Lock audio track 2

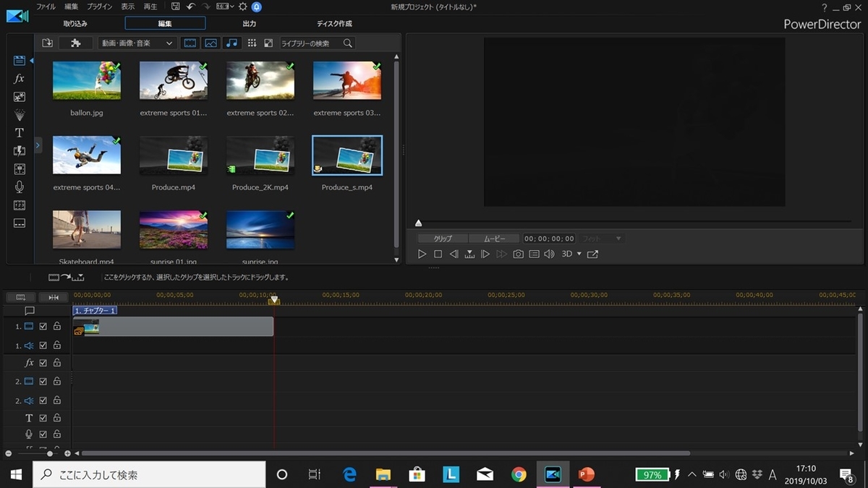point(57,401)
